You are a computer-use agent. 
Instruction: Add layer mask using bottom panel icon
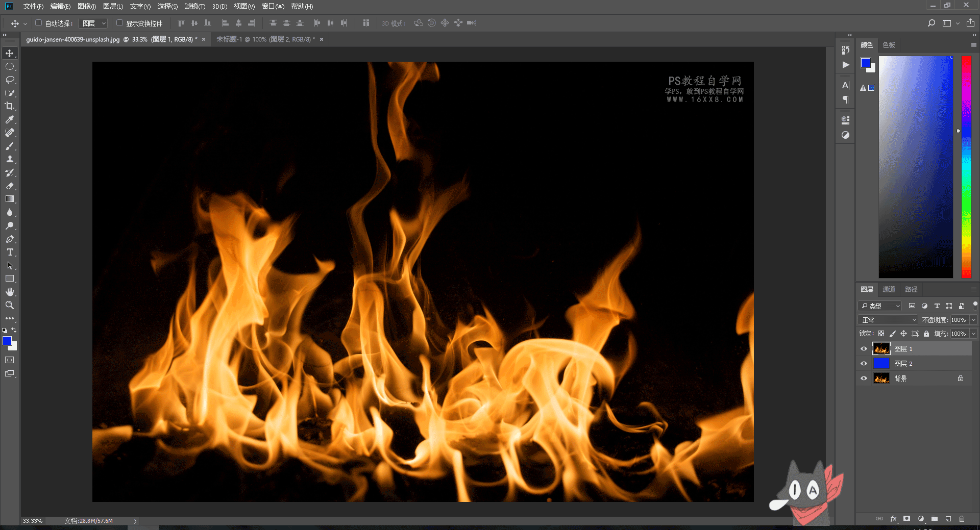(x=906, y=519)
